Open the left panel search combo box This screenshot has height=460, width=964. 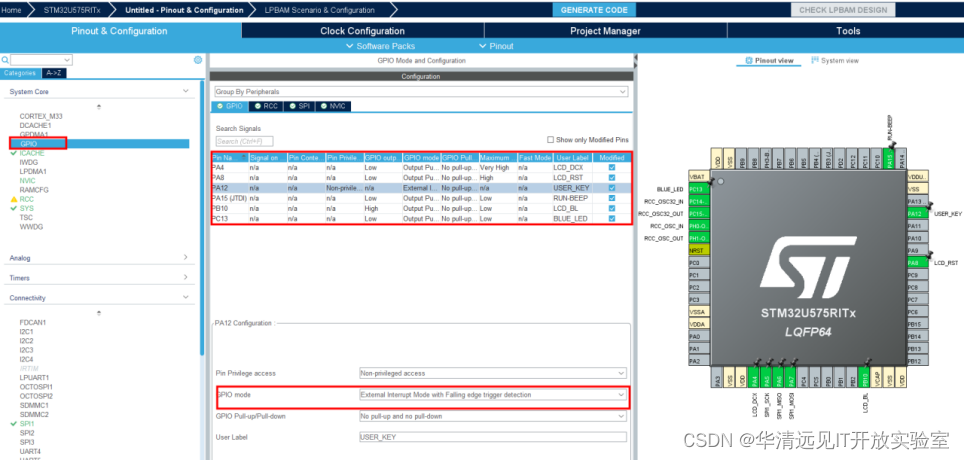[x=41, y=60]
